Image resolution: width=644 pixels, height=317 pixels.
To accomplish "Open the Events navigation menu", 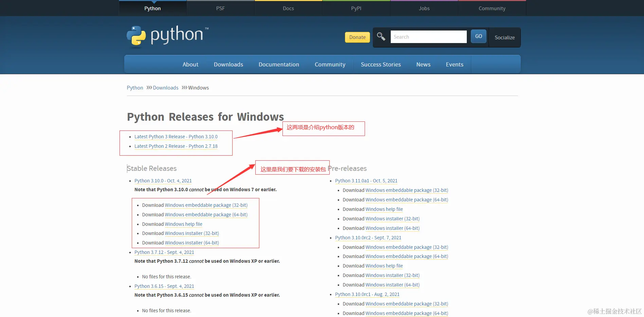I will pos(455,64).
